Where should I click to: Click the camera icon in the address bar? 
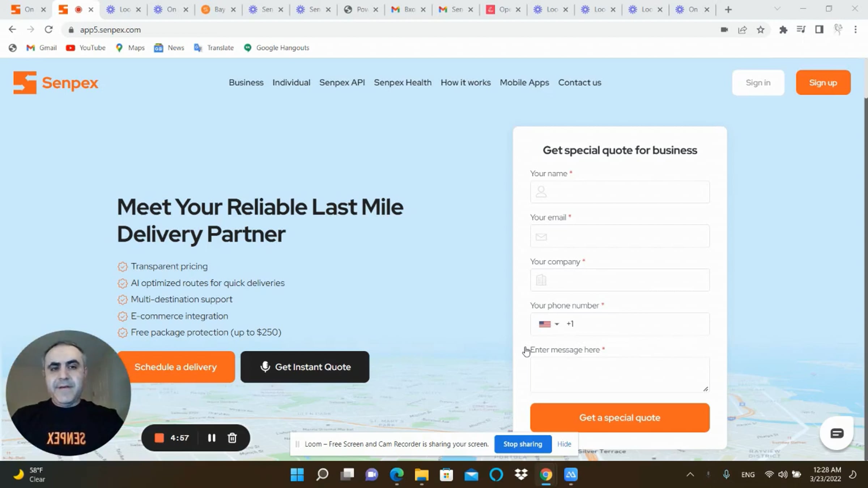coord(724,30)
